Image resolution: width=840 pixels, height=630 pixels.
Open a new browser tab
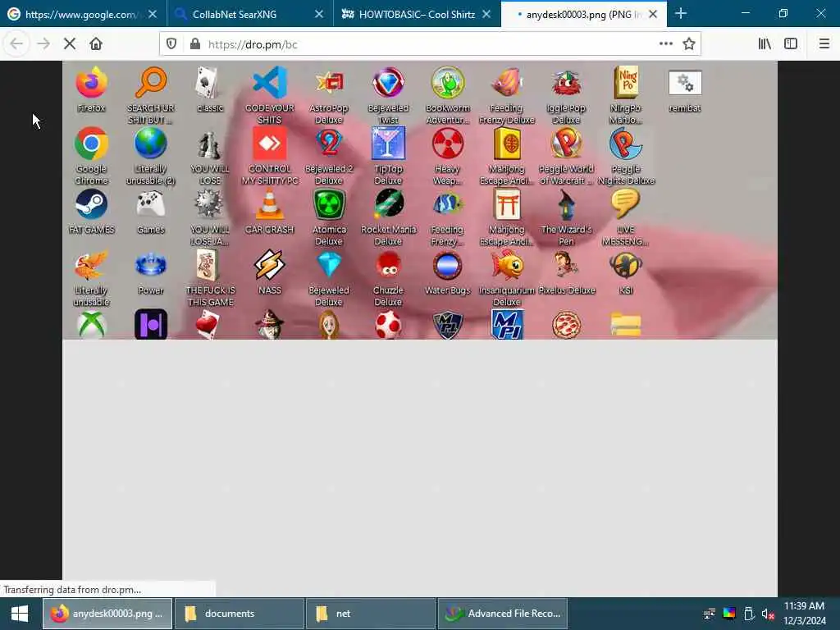click(681, 14)
